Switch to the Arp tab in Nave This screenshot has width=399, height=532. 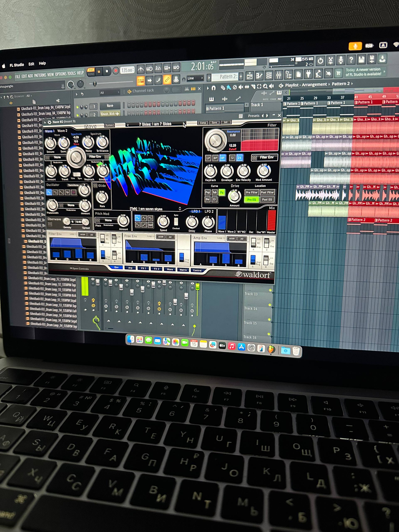(x=130, y=268)
